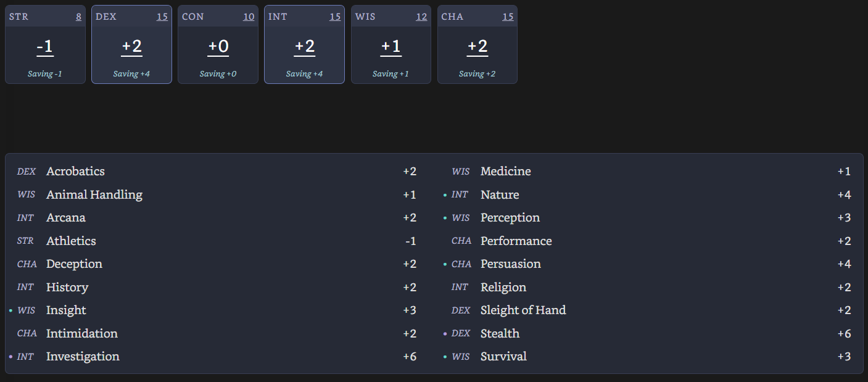Select the Acrobatics skill name
The width and height of the screenshot is (868, 382).
75,172
